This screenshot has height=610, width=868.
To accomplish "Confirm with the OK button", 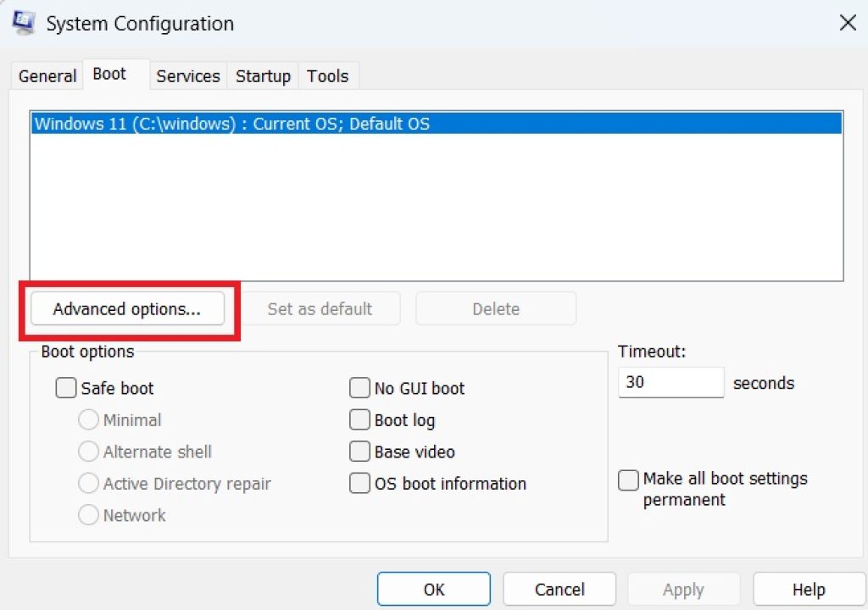I will coord(434,589).
